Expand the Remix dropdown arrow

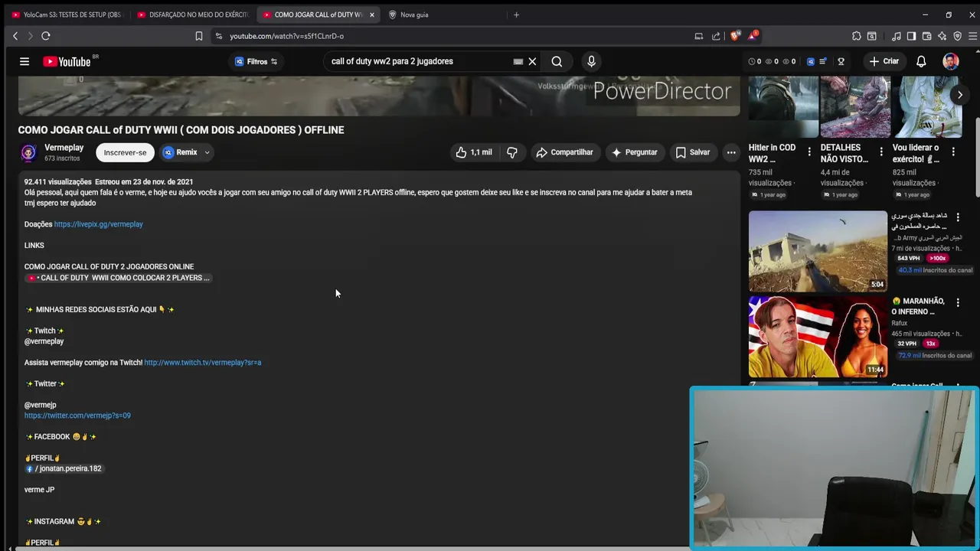(x=207, y=152)
